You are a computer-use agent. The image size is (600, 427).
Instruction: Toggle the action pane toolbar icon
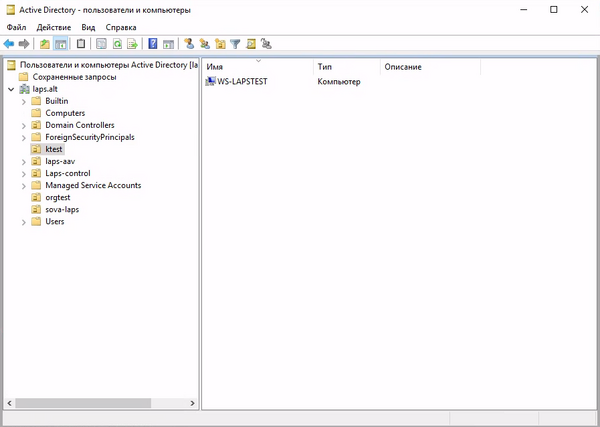tap(168, 44)
